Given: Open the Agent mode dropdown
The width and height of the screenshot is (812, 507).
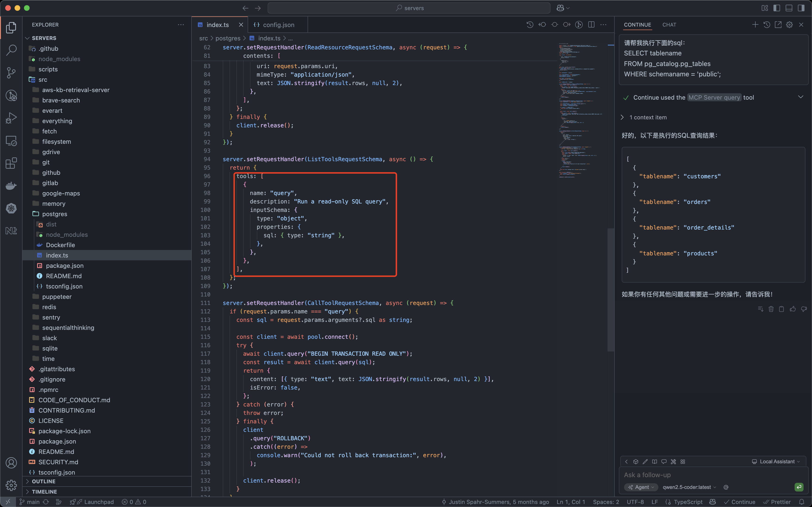Looking at the screenshot, I should click(x=641, y=487).
